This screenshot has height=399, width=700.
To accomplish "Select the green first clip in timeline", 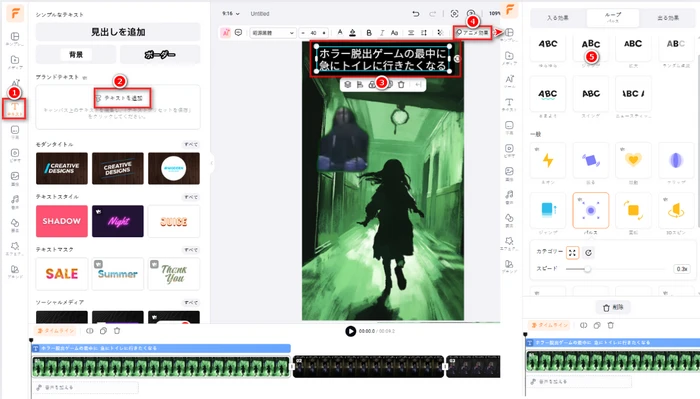I will point(161,366).
